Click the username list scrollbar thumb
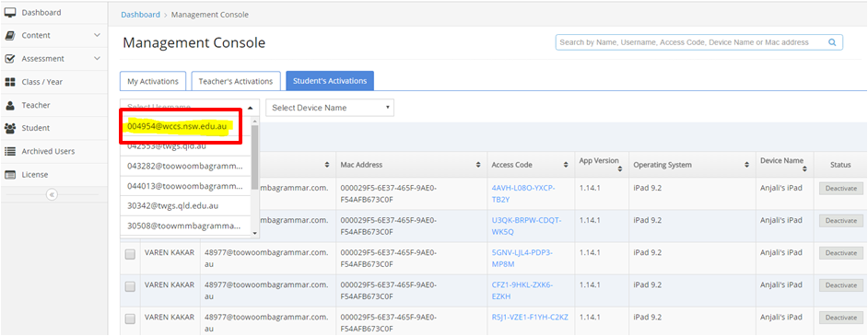This screenshot has height=336, width=868. point(254,156)
